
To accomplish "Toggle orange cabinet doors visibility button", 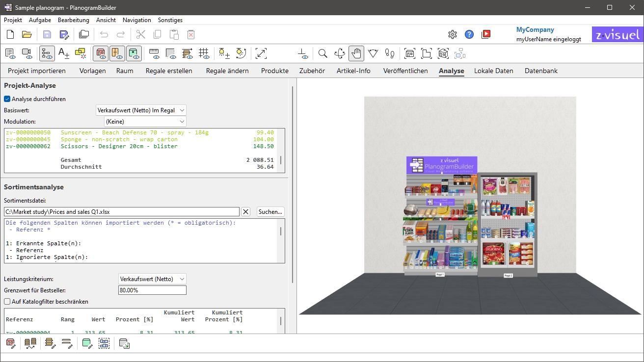I will (117, 53).
